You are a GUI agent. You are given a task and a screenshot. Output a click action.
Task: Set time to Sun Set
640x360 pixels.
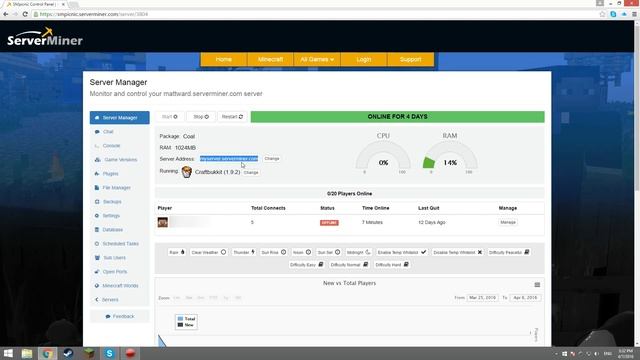[329, 252]
